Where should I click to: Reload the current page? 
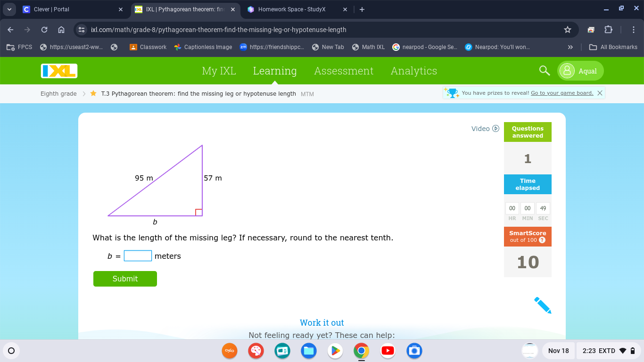coord(44,30)
